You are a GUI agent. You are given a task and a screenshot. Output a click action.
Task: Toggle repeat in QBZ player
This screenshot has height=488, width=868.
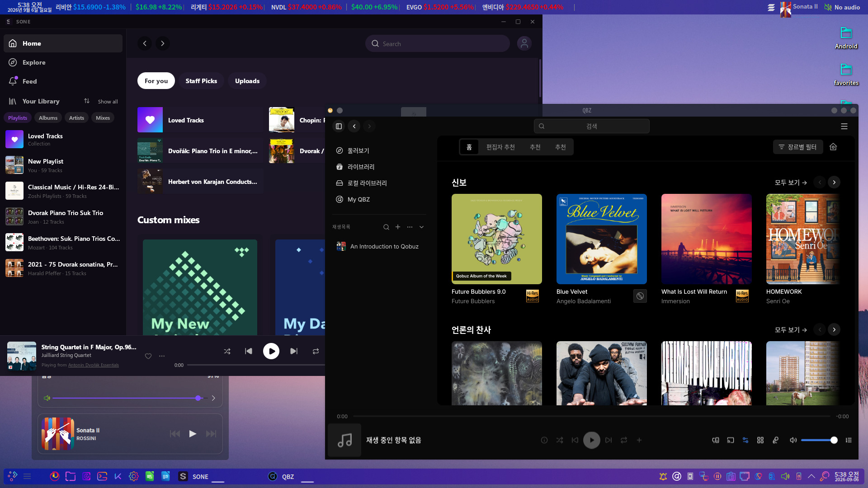(x=624, y=440)
